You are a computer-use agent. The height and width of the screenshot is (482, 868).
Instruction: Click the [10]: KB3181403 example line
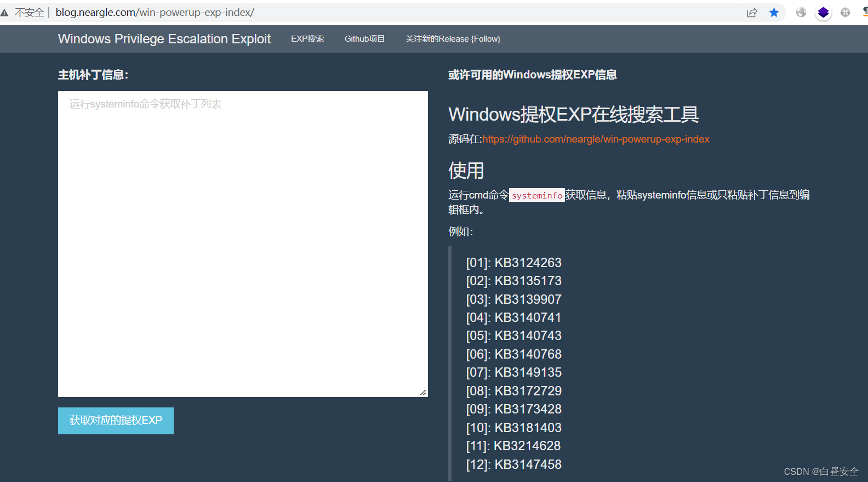(514, 428)
